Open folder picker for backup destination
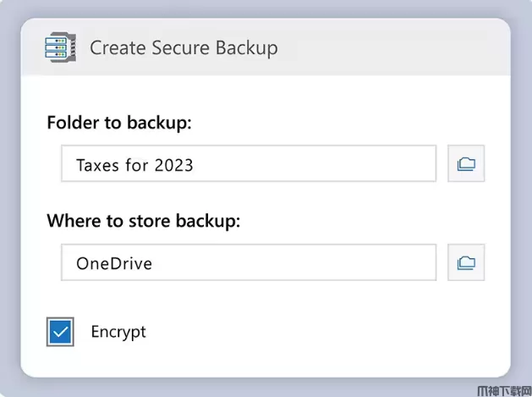Image resolution: width=532 pixels, height=397 pixels. point(466,263)
